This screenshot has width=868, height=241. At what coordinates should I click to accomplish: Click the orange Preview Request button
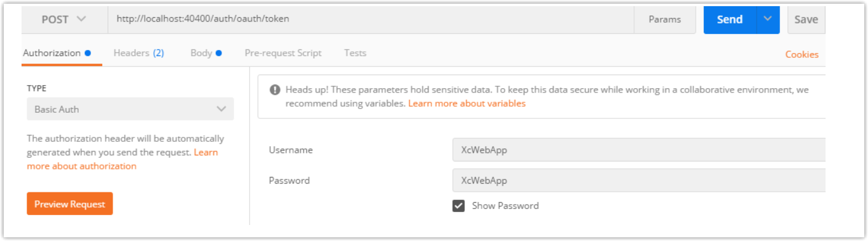[x=70, y=204]
